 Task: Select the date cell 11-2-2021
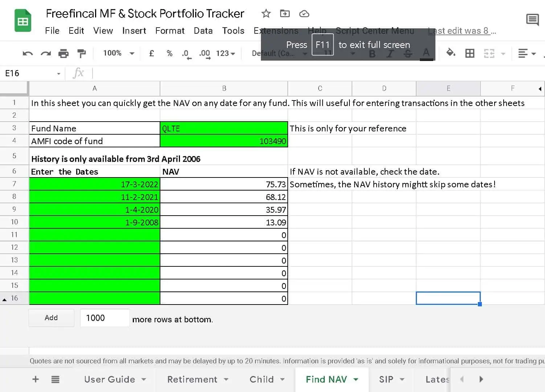(95, 197)
